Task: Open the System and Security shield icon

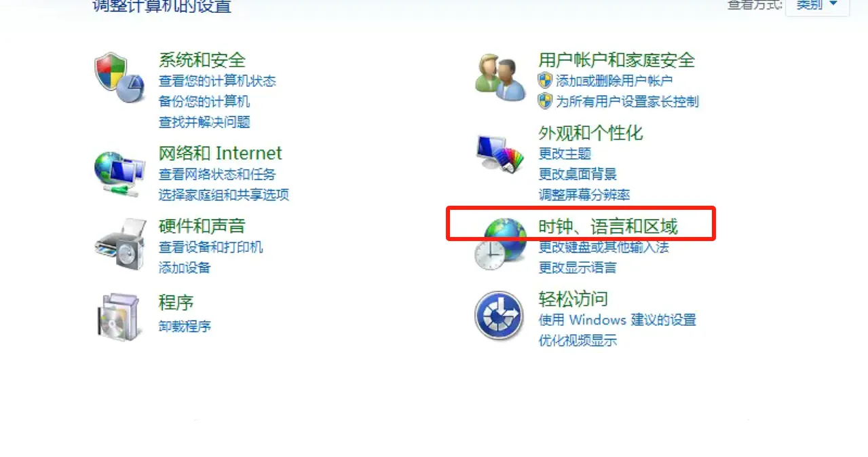Action: point(119,77)
